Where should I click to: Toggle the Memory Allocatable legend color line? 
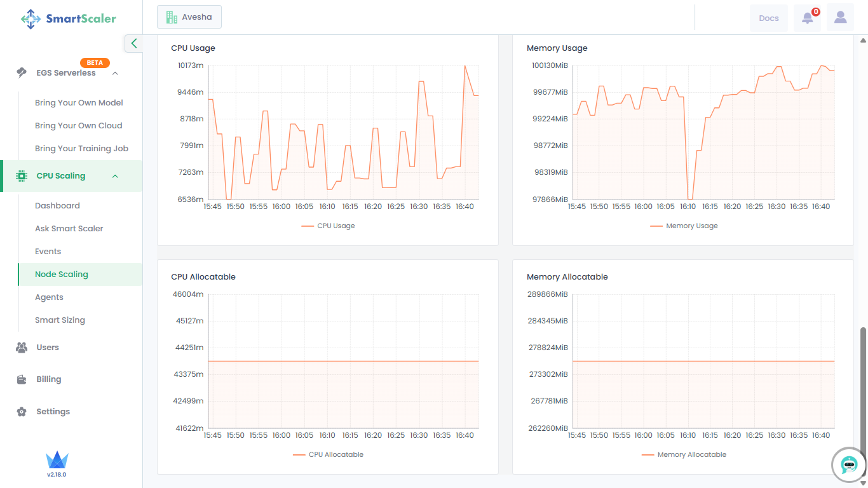point(648,455)
